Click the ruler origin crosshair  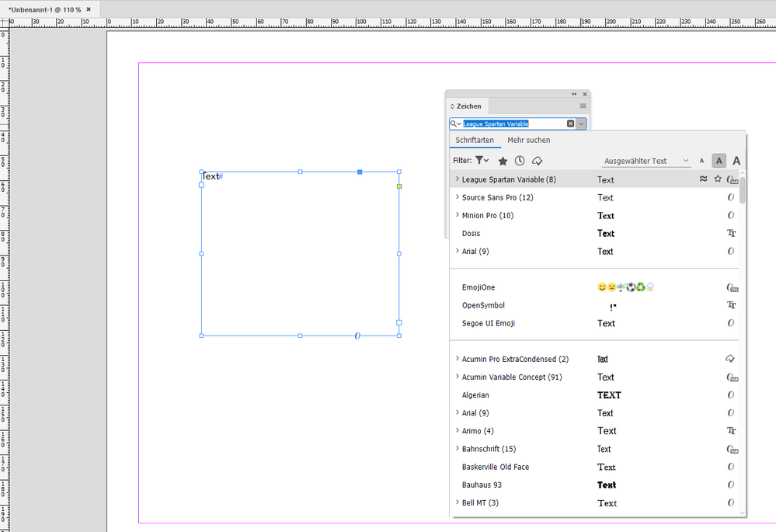coord(5,23)
